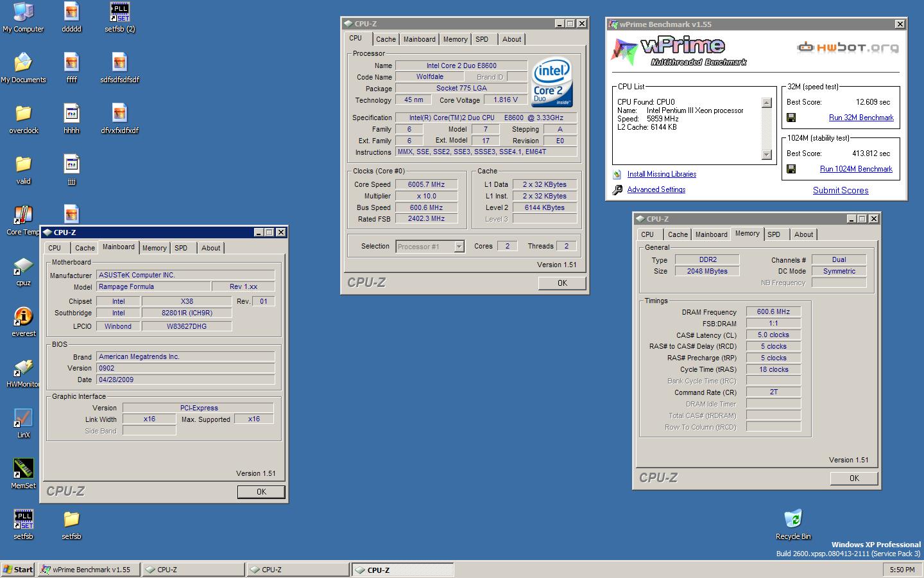Switch to Cache tab in center CPU-Z
Screen dimensions: 924x578
click(386, 39)
